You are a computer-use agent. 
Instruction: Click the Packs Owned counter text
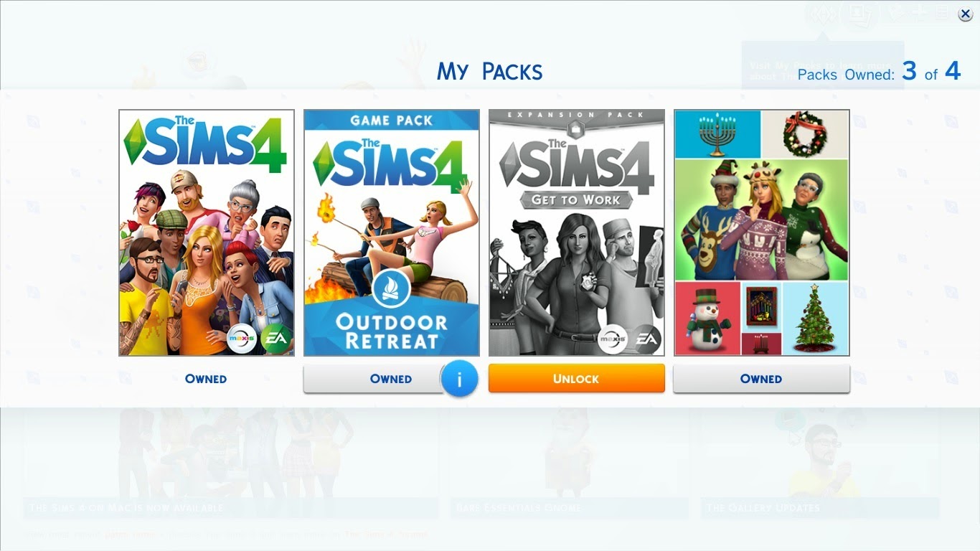(879, 72)
